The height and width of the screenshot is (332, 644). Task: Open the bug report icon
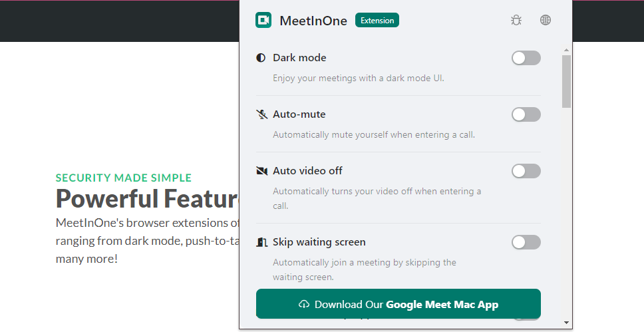516,20
